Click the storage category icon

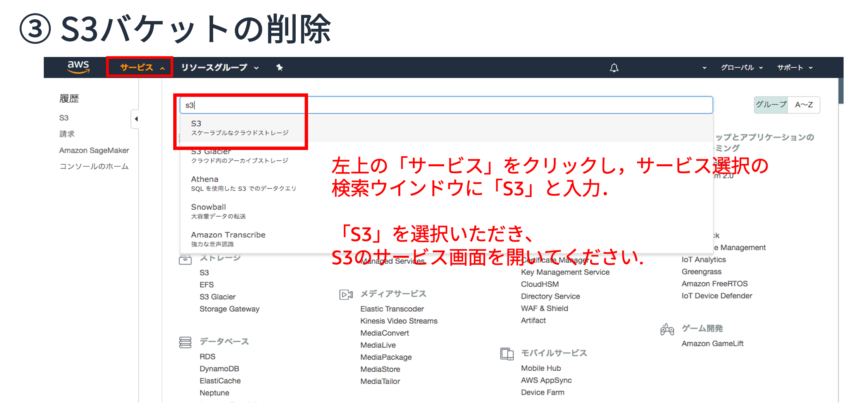click(185, 259)
